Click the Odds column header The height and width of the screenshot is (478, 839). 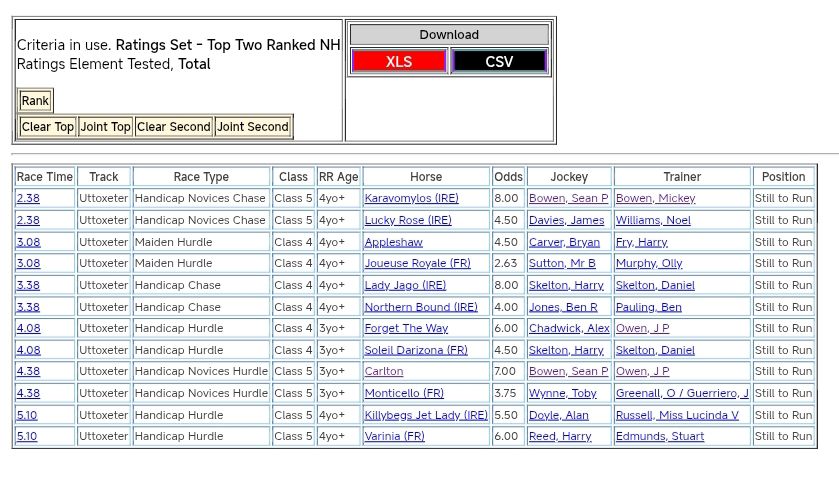508,177
